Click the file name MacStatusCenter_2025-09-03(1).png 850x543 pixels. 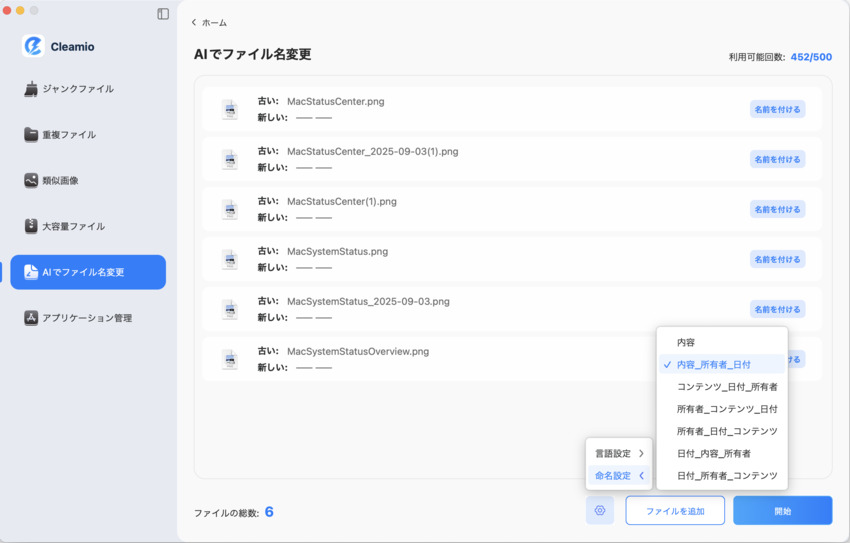(x=372, y=151)
